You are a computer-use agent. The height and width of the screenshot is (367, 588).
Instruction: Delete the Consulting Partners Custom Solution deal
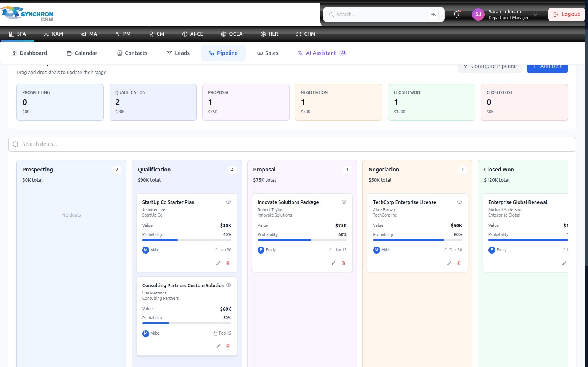tap(228, 346)
